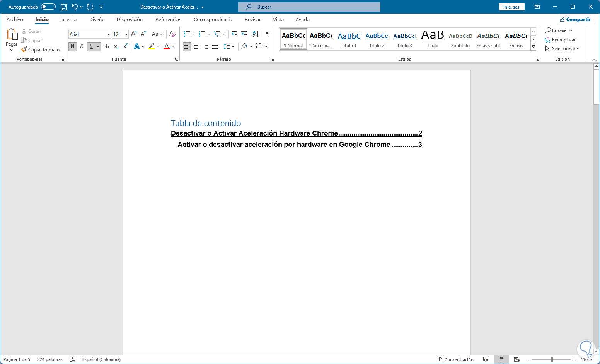This screenshot has height=364, width=600.
Task: Apply superscript formatting
Action: 125,46
